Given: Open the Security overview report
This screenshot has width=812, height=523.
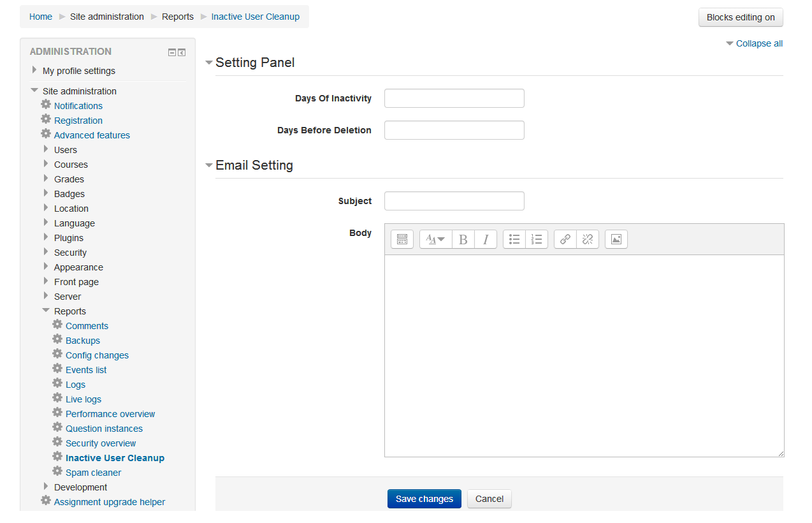Looking at the screenshot, I should point(101,443).
